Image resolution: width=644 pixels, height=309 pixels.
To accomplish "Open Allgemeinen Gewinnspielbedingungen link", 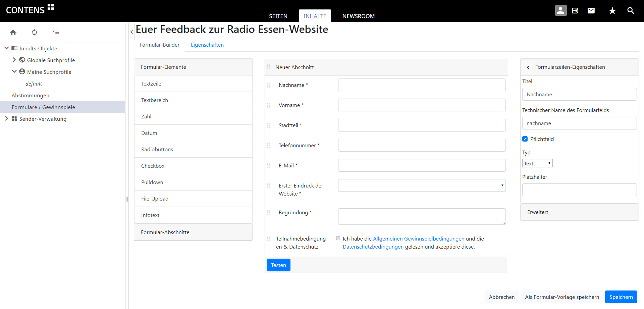I will tap(419, 238).
